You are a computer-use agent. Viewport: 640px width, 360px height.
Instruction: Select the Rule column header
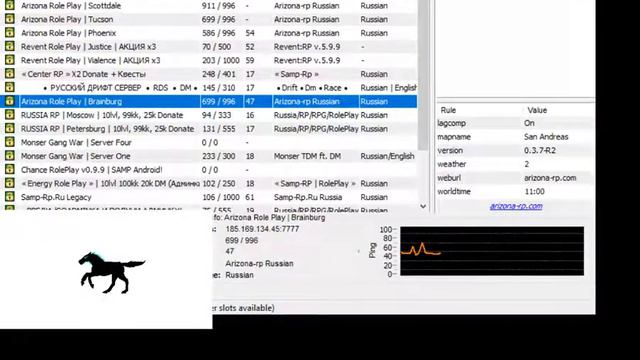point(448,110)
